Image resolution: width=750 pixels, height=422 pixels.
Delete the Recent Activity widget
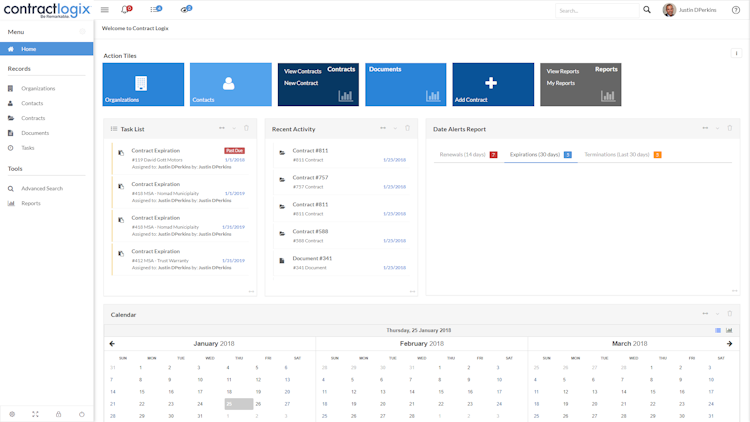click(408, 128)
